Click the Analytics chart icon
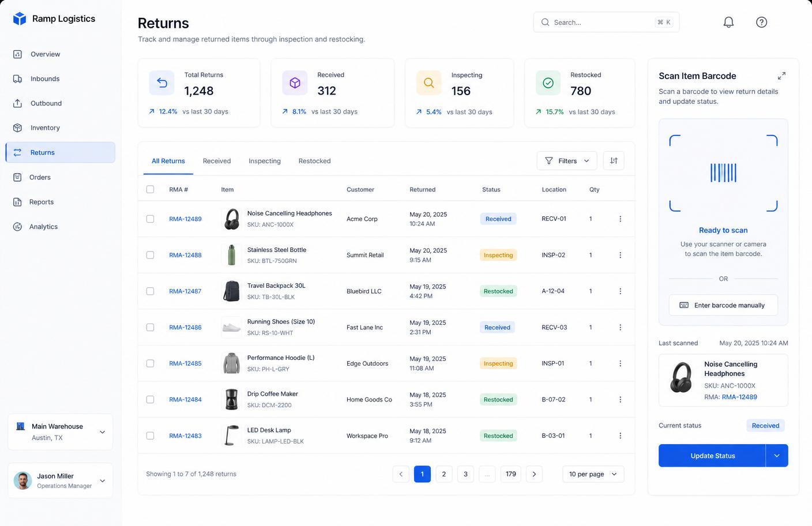Image resolution: width=812 pixels, height=526 pixels. point(17,227)
